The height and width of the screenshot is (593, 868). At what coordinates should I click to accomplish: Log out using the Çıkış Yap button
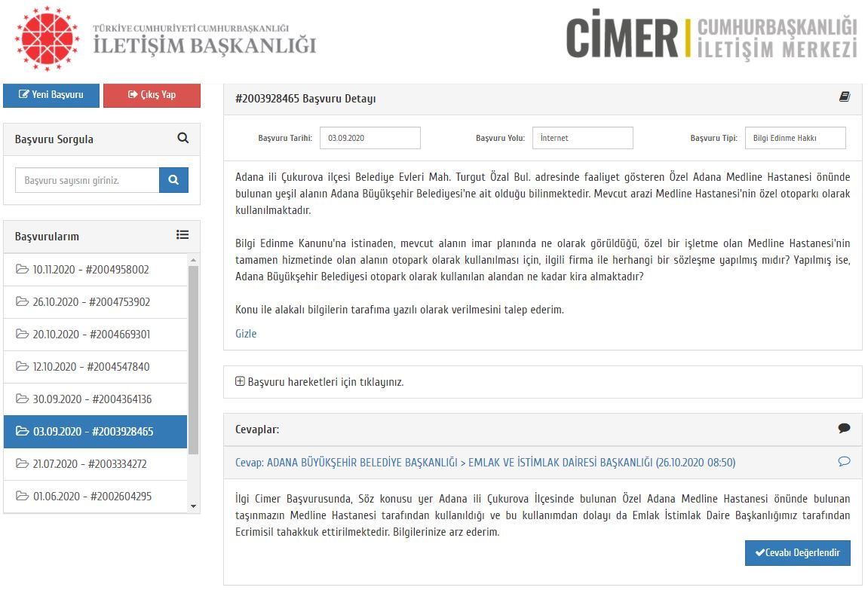(152, 95)
